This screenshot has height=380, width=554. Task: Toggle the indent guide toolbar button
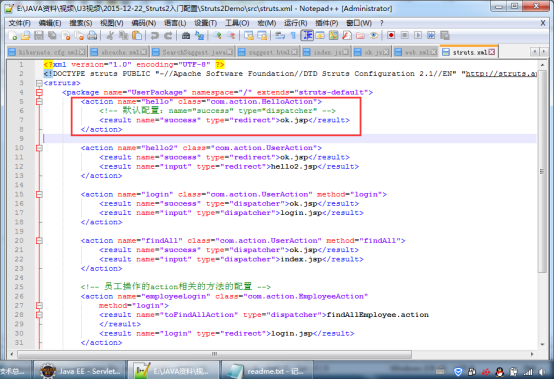pos(307,35)
